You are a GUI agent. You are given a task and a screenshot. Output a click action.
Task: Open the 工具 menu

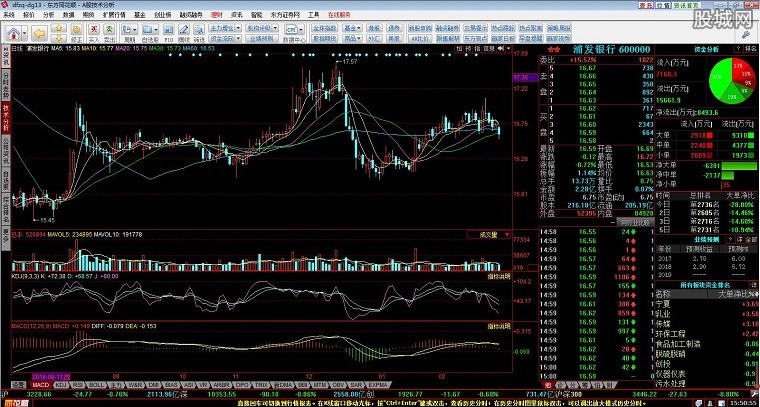313,15
